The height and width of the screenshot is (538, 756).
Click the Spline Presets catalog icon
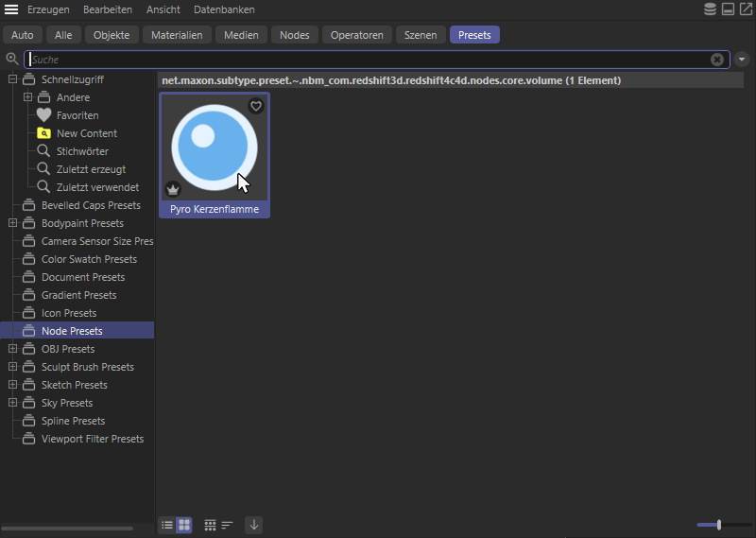(x=29, y=421)
